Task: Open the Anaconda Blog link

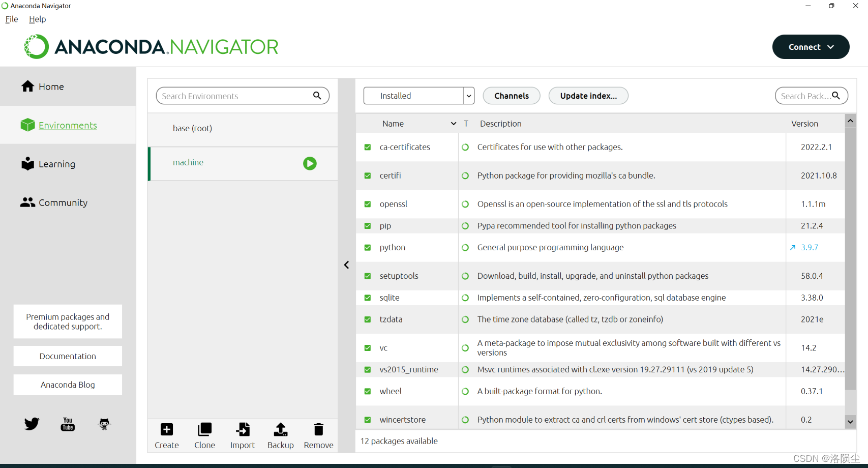Action: pos(68,385)
